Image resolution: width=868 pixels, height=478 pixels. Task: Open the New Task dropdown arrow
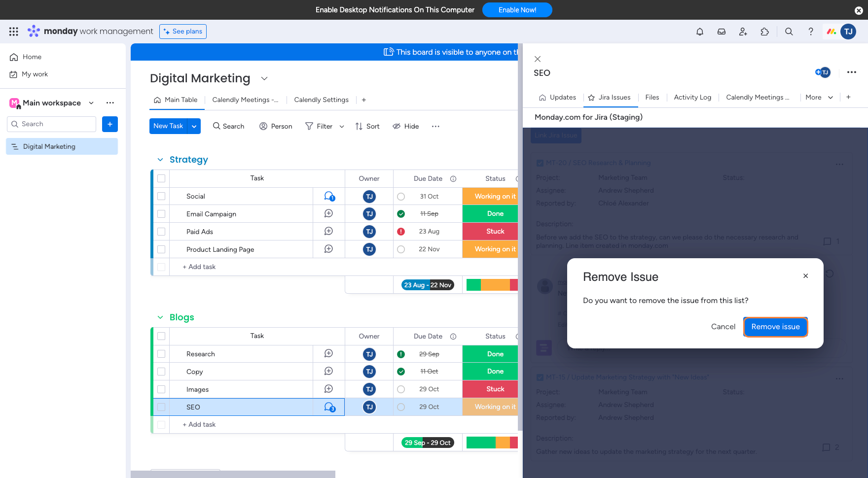pyautogui.click(x=194, y=126)
